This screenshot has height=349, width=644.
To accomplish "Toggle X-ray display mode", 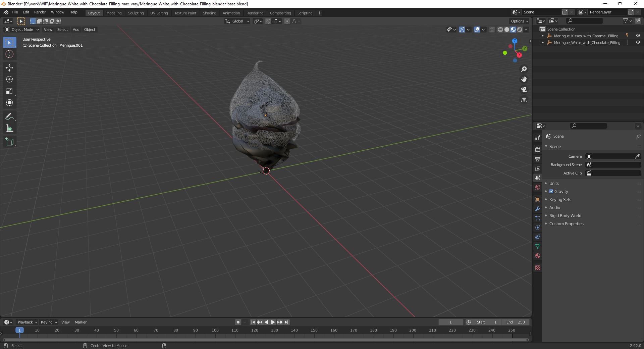I will pos(492,30).
